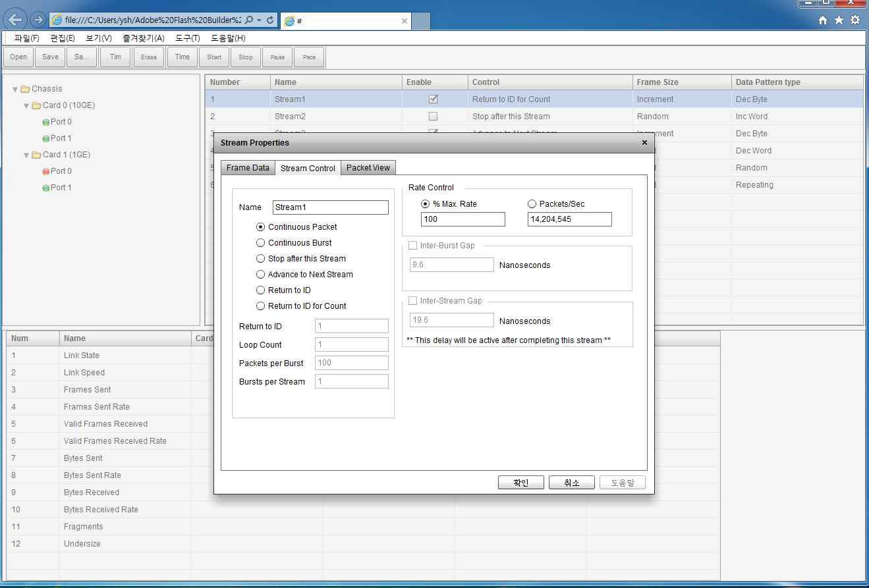
Task: Click the Chassis folder icon
Action: [x=25, y=89]
